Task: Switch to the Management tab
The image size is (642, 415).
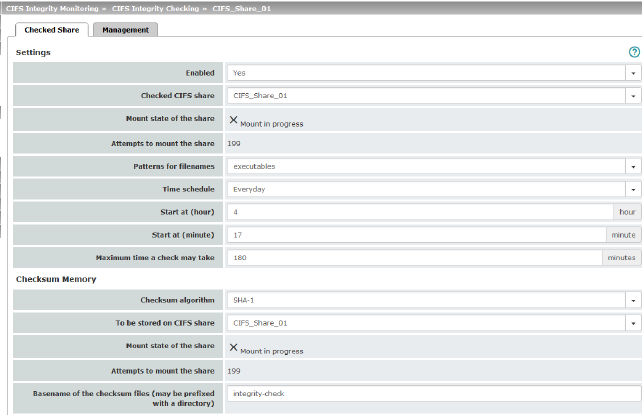Action: point(125,30)
